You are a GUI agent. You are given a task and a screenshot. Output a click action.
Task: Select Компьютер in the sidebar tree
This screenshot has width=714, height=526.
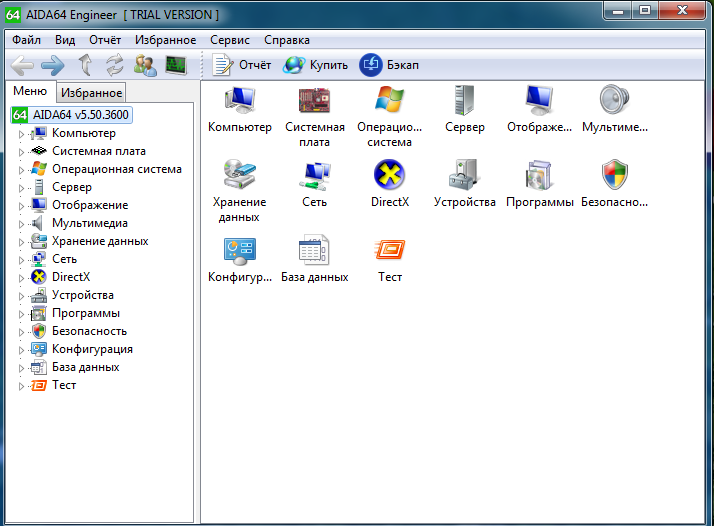84,133
